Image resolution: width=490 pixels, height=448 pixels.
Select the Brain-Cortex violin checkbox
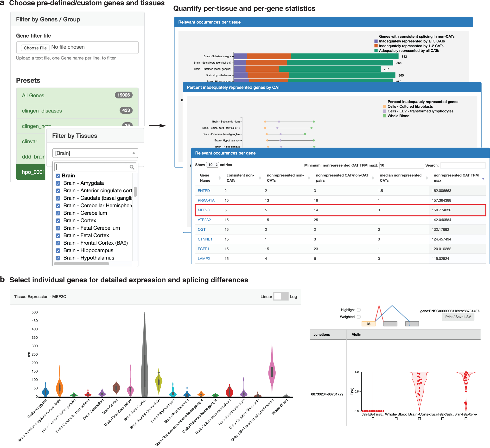point(420,419)
